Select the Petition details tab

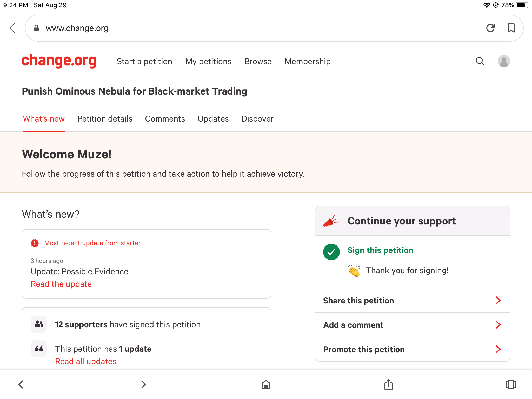pos(105,119)
